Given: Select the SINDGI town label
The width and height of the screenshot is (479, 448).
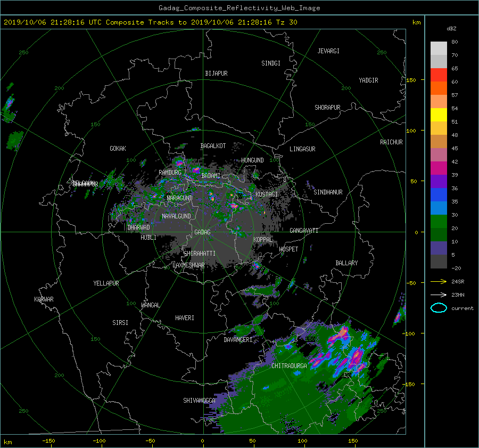Looking at the screenshot, I should [x=271, y=63].
